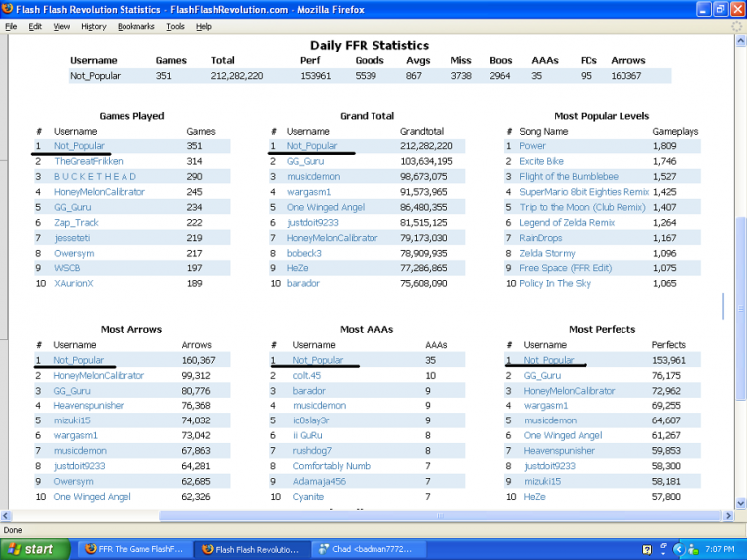Switch to FFR The Game taskbar window
The width and height of the screenshot is (747, 560).
point(135,549)
